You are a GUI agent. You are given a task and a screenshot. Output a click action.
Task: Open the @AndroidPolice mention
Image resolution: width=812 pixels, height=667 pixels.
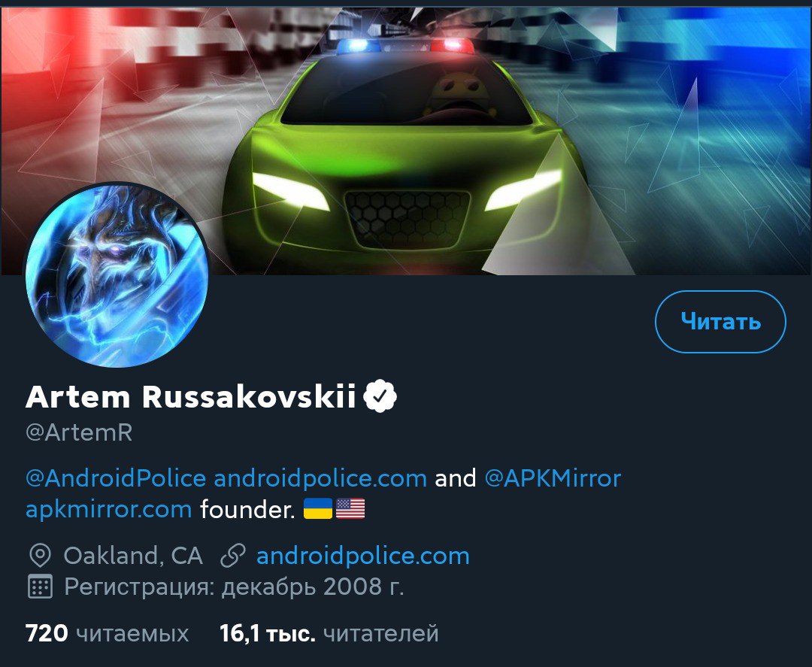click(116, 478)
